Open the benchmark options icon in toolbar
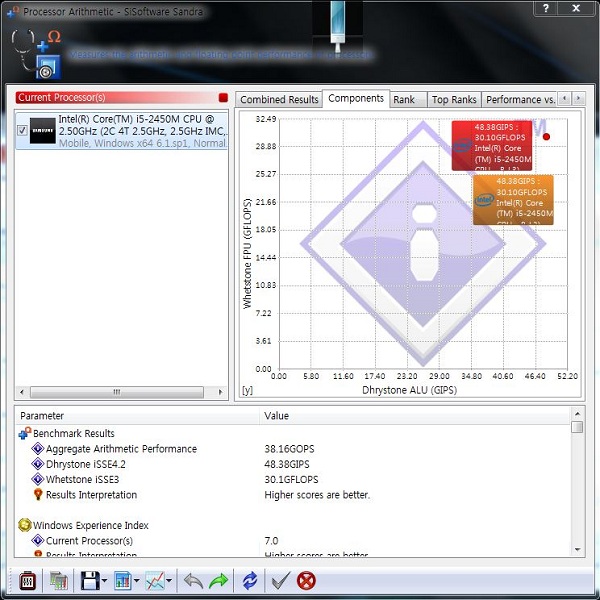 (x=28, y=581)
